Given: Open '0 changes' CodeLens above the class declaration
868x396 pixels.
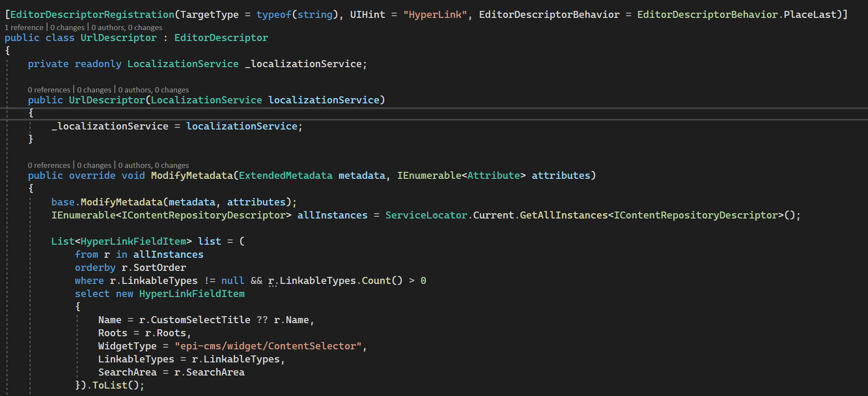Looking at the screenshot, I should (68, 27).
